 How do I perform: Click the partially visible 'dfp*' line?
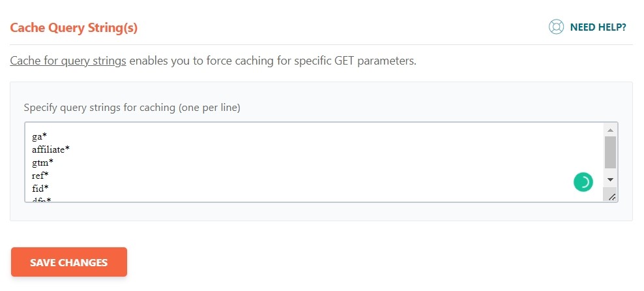(41, 199)
